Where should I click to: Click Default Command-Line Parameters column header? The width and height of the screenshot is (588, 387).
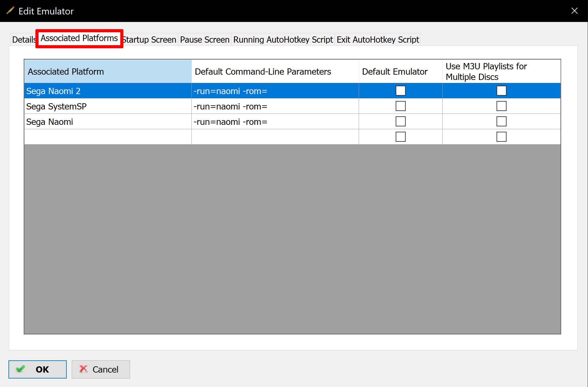275,72
